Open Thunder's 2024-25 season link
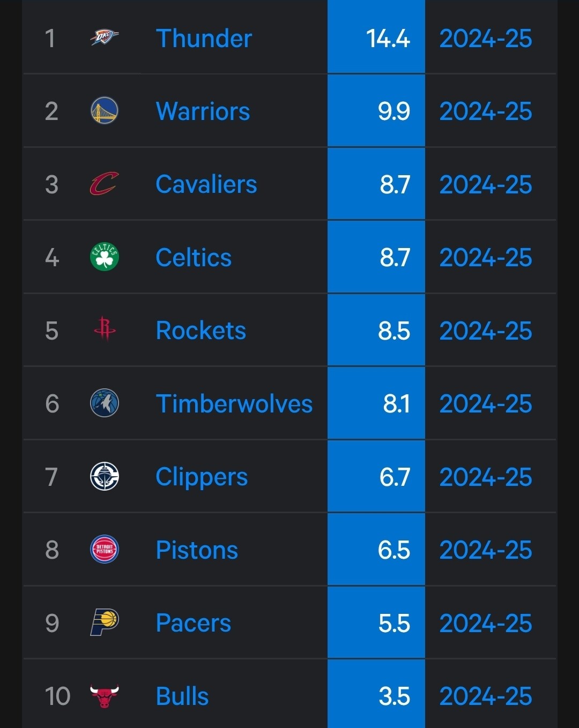The image size is (579, 728). (486, 39)
